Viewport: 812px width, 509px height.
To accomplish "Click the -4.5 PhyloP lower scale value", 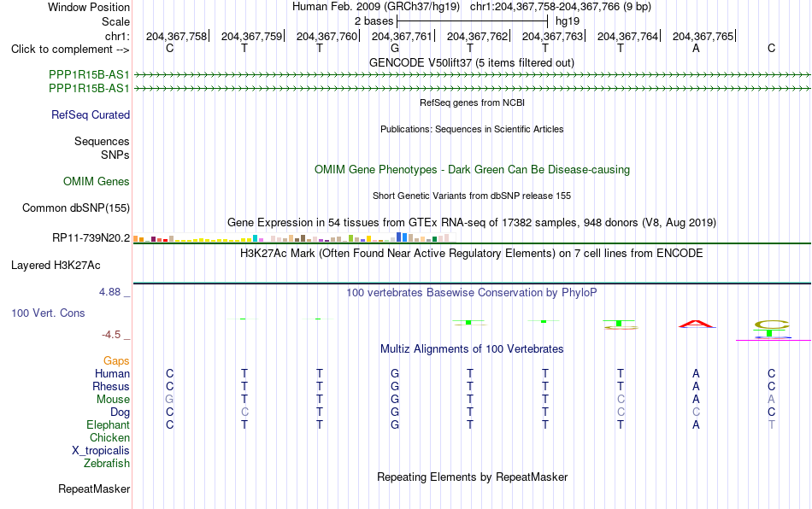I will click(x=111, y=335).
